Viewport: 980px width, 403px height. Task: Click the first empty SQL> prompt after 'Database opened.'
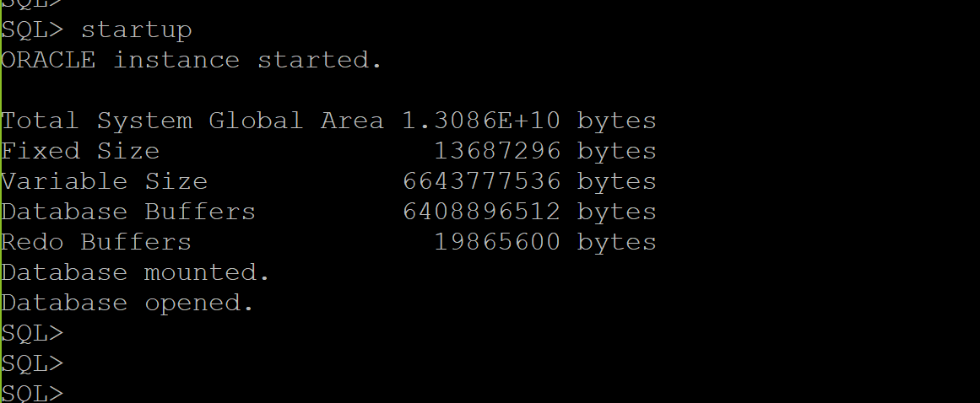tap(33, 333)
